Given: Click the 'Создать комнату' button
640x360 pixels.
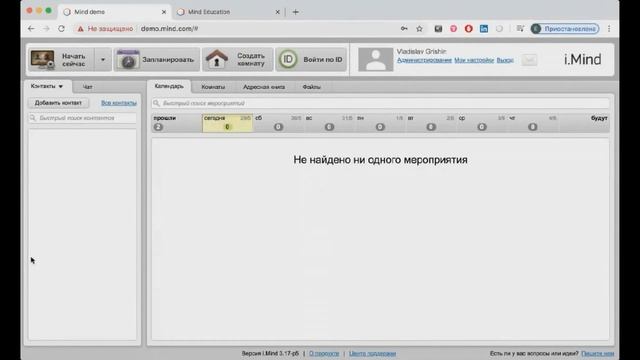Looking at the screenshot, I should click(x=238, y=60).
